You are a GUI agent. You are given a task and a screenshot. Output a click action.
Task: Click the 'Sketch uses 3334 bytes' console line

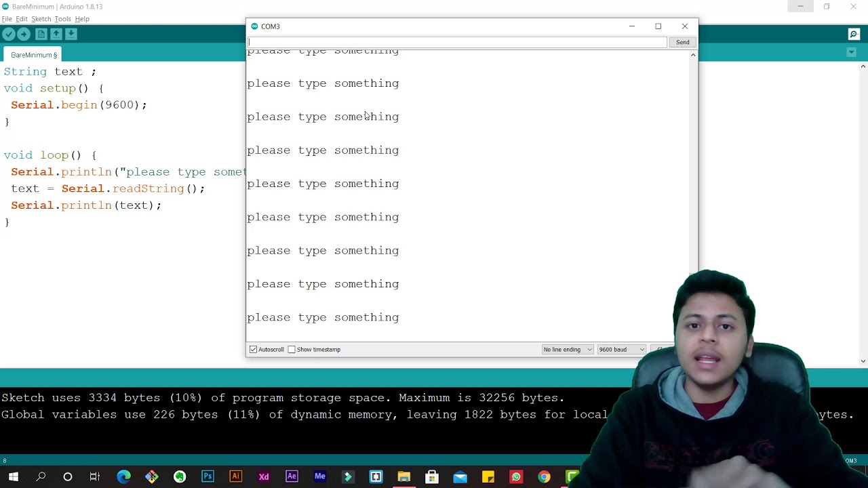point(283,398)
